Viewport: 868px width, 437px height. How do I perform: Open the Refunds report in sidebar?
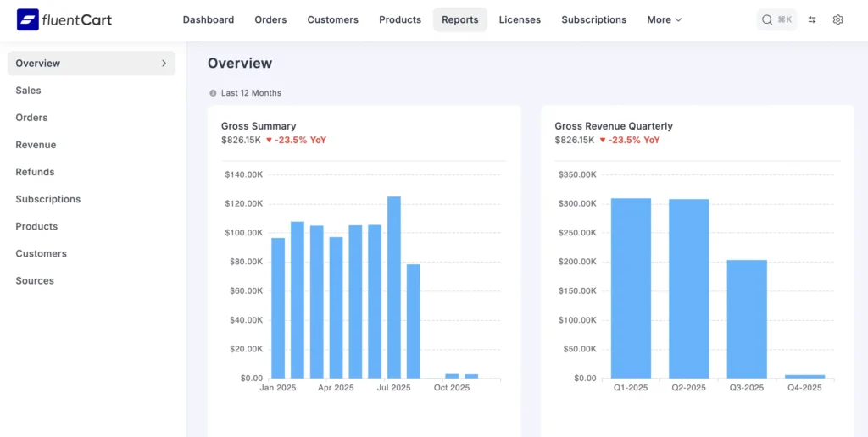pos(35,172)
